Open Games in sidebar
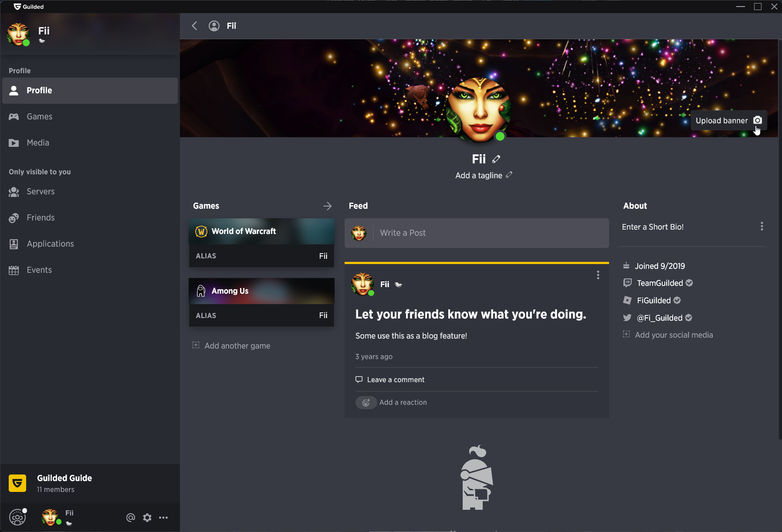 click(90, 117)
